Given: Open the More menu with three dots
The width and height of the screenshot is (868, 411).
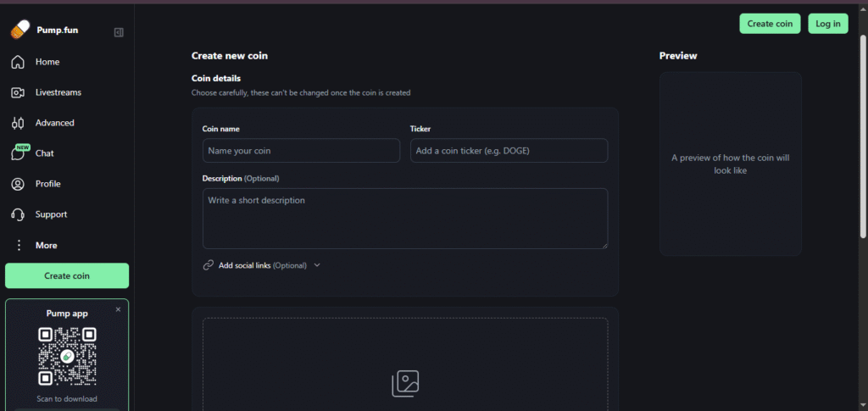Looking at the screenshot, I should pos(18,245).
